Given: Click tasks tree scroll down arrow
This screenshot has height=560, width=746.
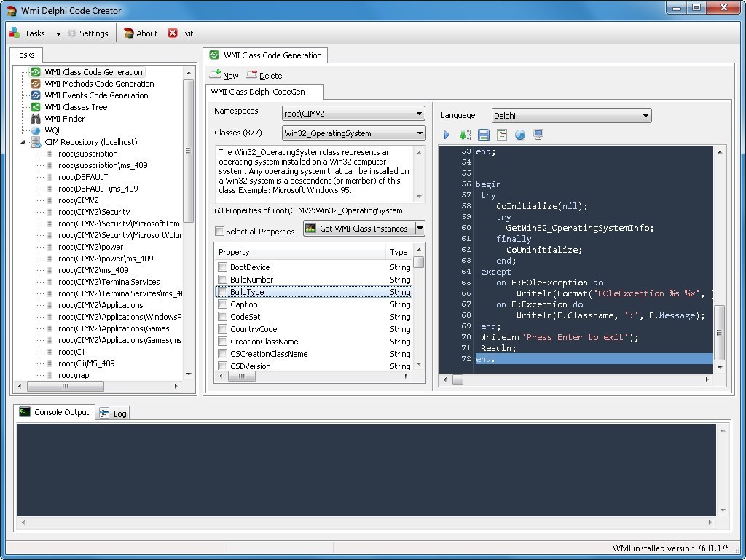Looking at the screenshot, I should point(189,374).
